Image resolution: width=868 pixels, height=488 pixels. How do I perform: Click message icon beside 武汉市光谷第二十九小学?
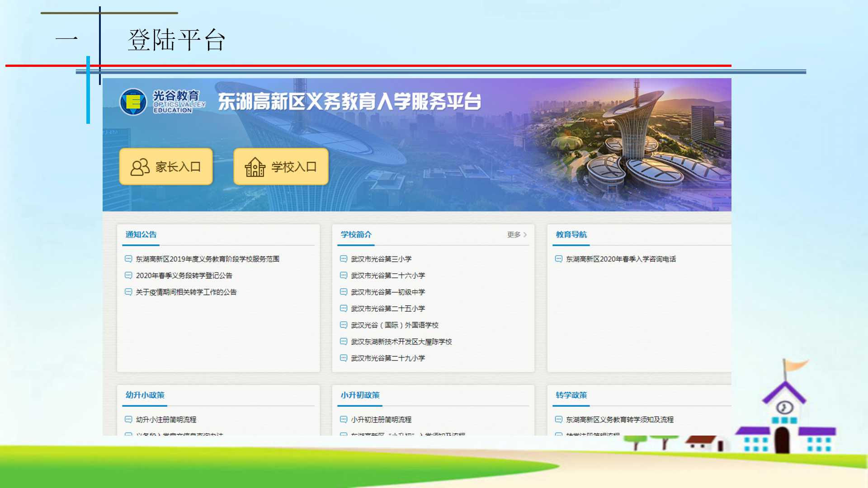click(344, 358)
